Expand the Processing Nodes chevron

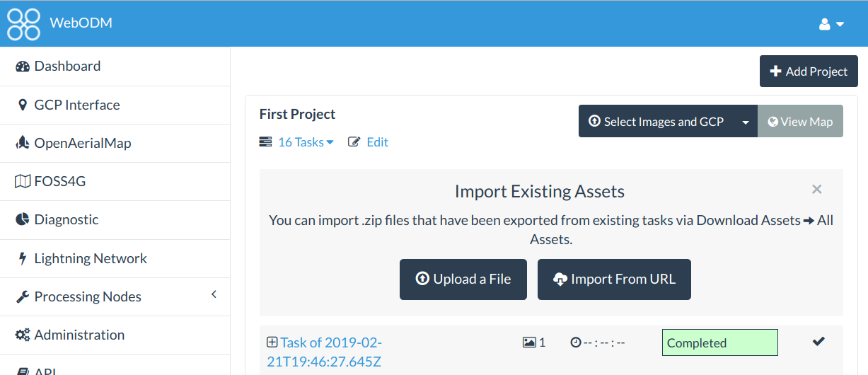point(214,294)
